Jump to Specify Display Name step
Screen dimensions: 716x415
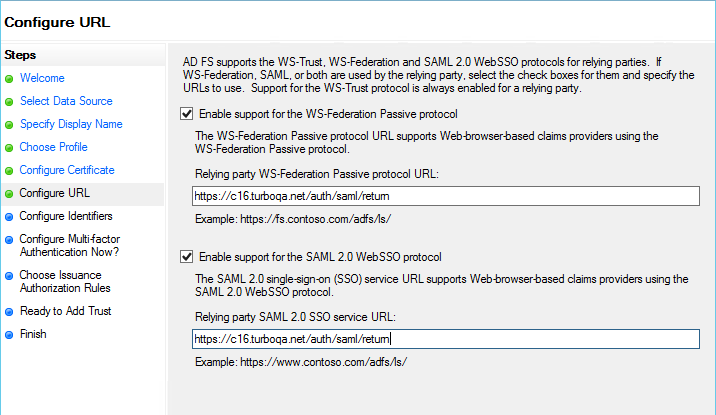click(71, 124)
